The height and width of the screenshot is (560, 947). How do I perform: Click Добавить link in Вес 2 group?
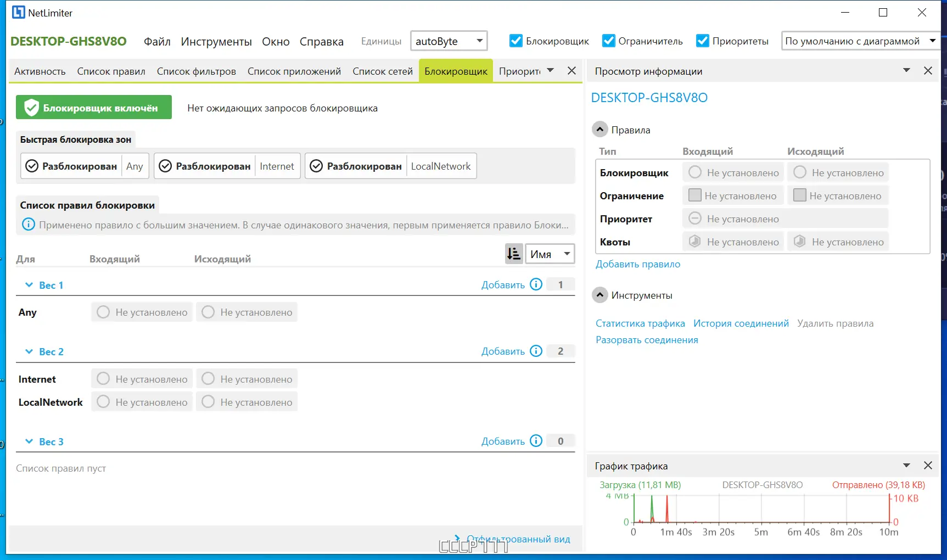pyautogui.click(x=503, y=351)
